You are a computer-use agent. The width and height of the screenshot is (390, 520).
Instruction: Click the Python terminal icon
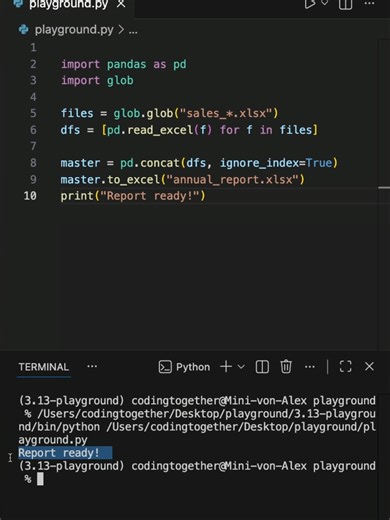[165, 367]
